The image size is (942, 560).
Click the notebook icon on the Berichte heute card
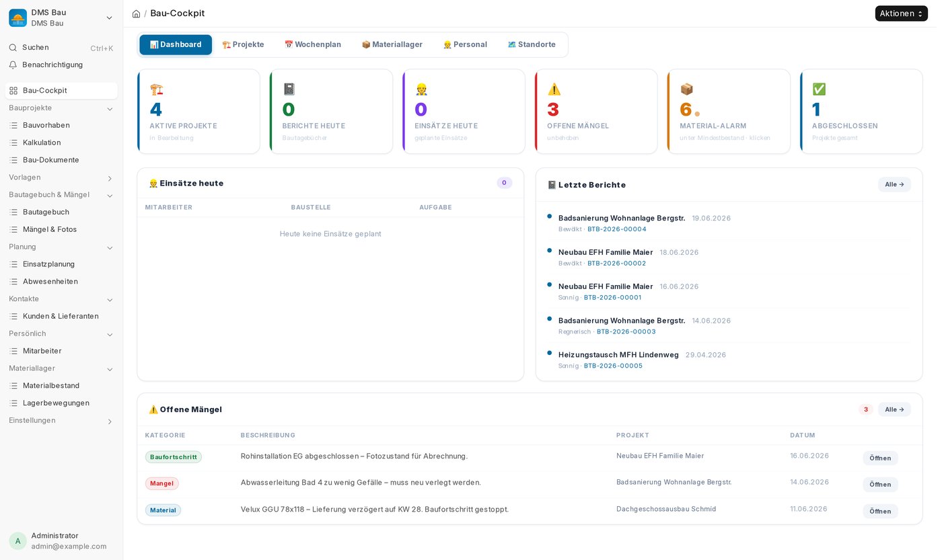(289, 89)
